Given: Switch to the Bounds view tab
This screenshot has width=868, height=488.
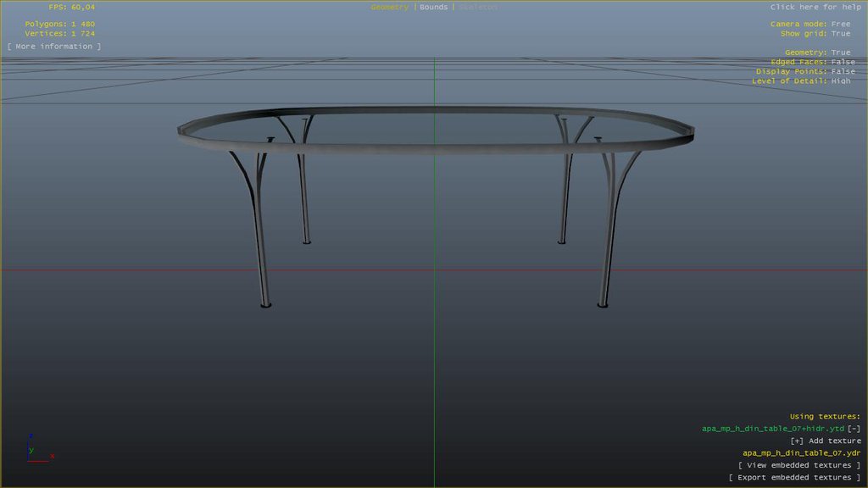Looking at the screenshot, I should pyautogui.click(x=433, y=7).
